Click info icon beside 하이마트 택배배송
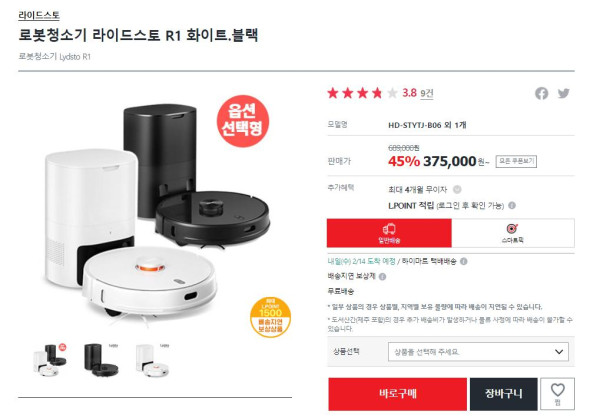 (x=463, y=261)
